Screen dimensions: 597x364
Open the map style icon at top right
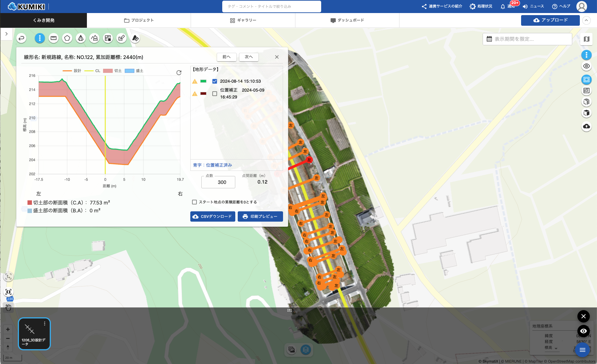click(586, 39)
